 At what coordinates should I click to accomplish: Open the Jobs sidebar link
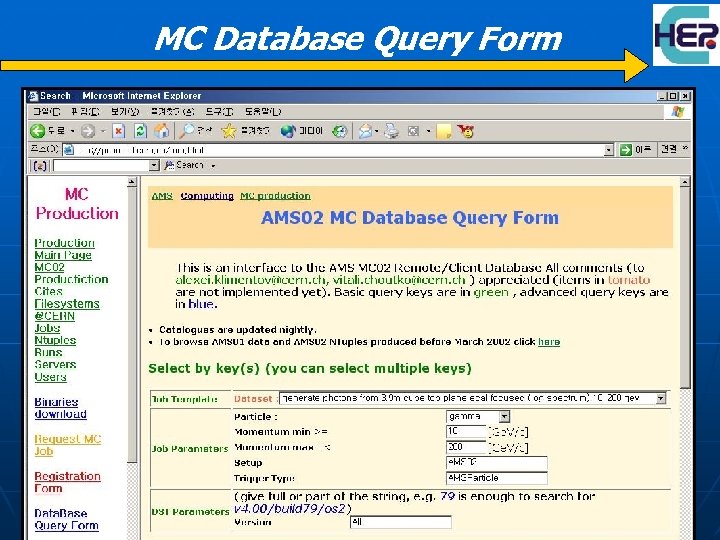pos(47,328)
